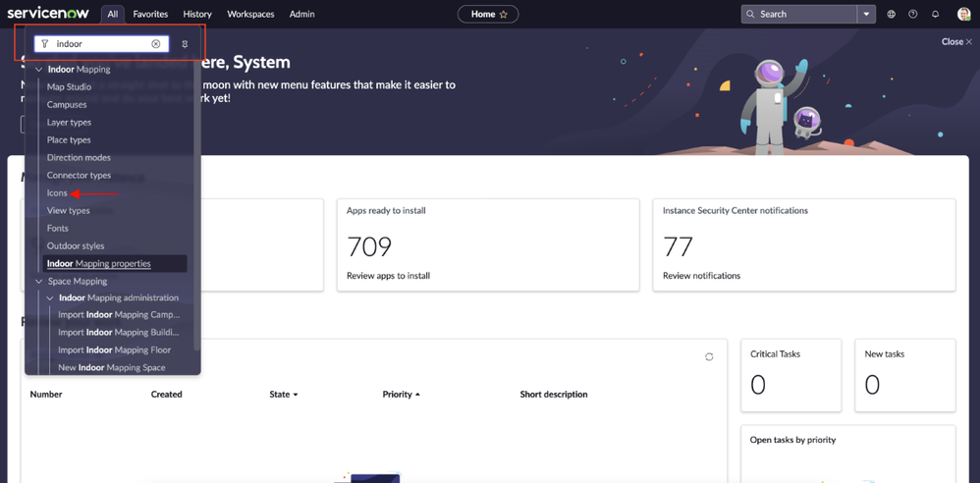Click Apps ready to install title
The width and height of the screenshot is (980, 483).
(x=386, y=210)
